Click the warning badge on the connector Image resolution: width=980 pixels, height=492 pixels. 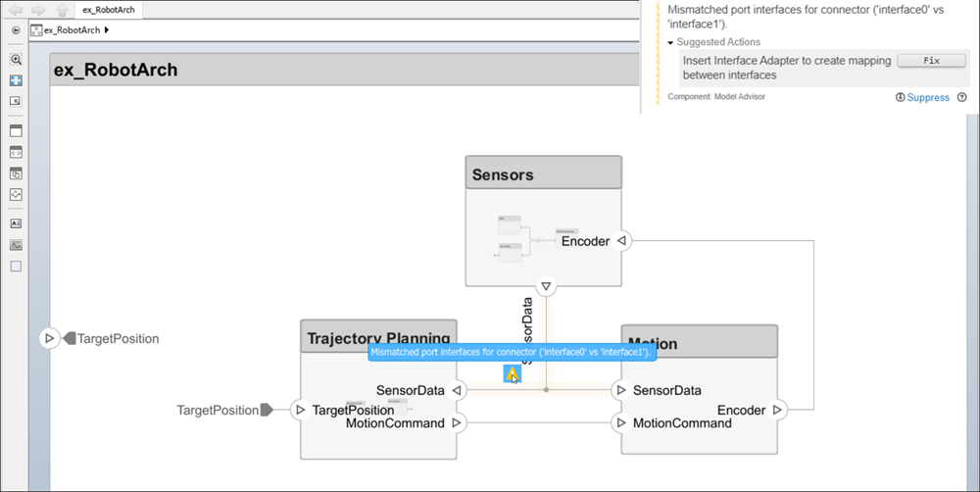coord(512,372)
